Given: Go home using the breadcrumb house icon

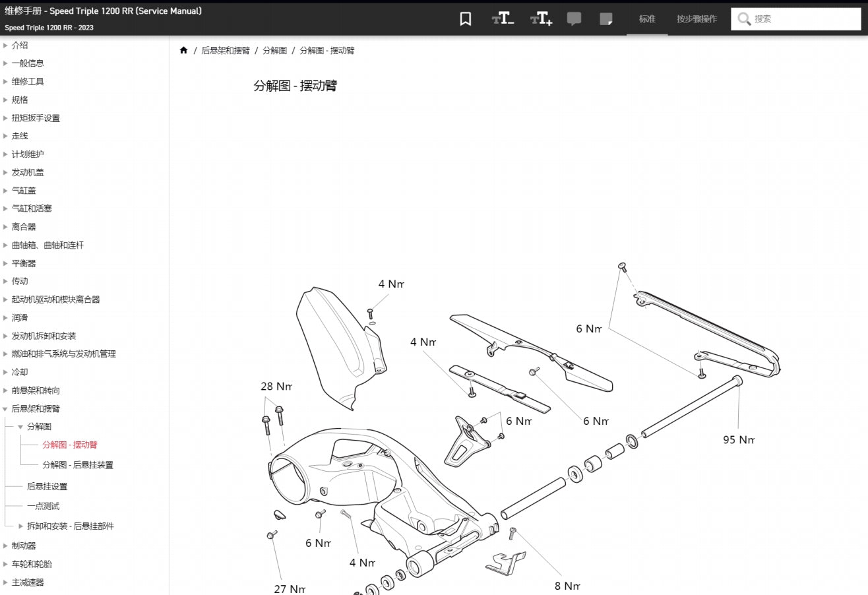Looking at the screenshot, I should pos(183,49).
